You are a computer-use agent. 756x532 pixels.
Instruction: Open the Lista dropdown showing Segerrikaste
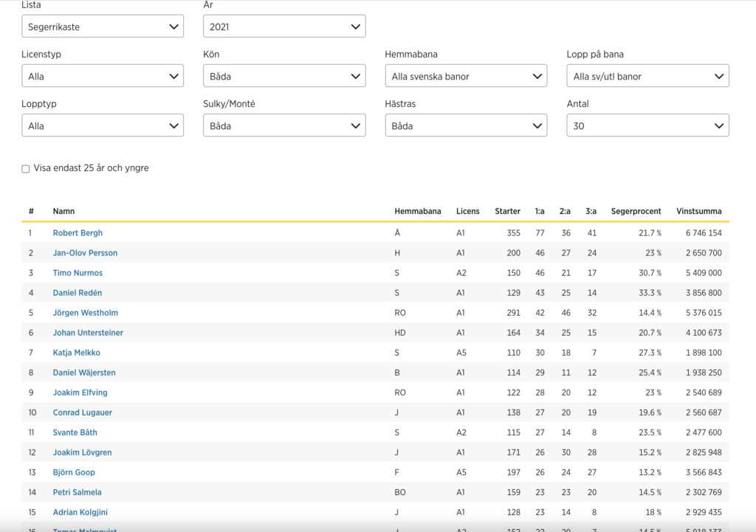coord(103,27)
